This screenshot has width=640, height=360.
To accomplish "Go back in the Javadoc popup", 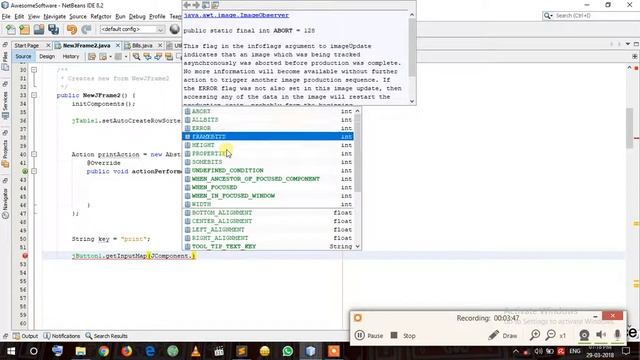I will pos(187,5).
